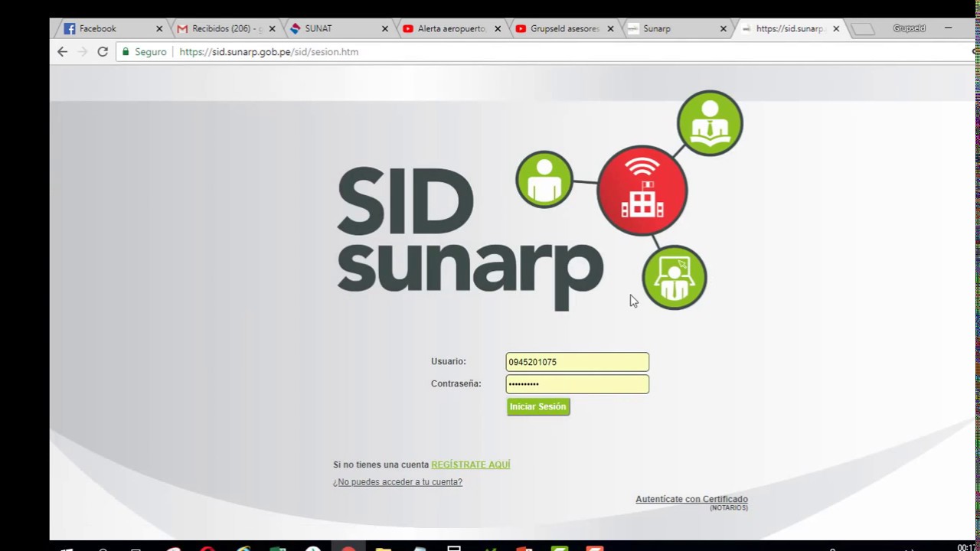Close the Sunarp tab
Viewport: 980px width, 551px height.
pos(724,29)
